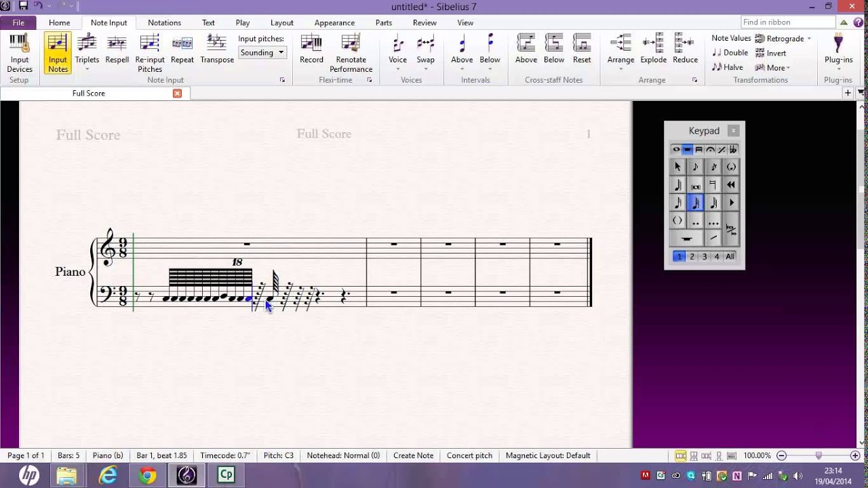Expand Arrange group dialog launcher
Viewport: 868px width, 488px height.
(x=694, y=80)
